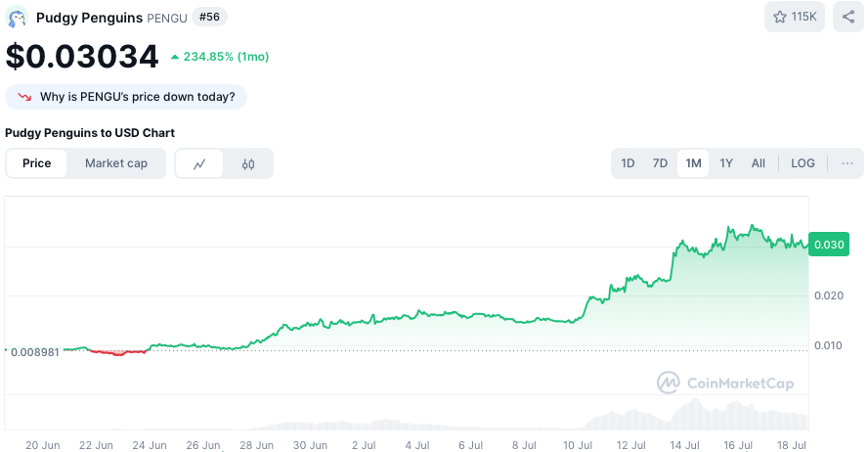Set chart range to 7D

660,163
